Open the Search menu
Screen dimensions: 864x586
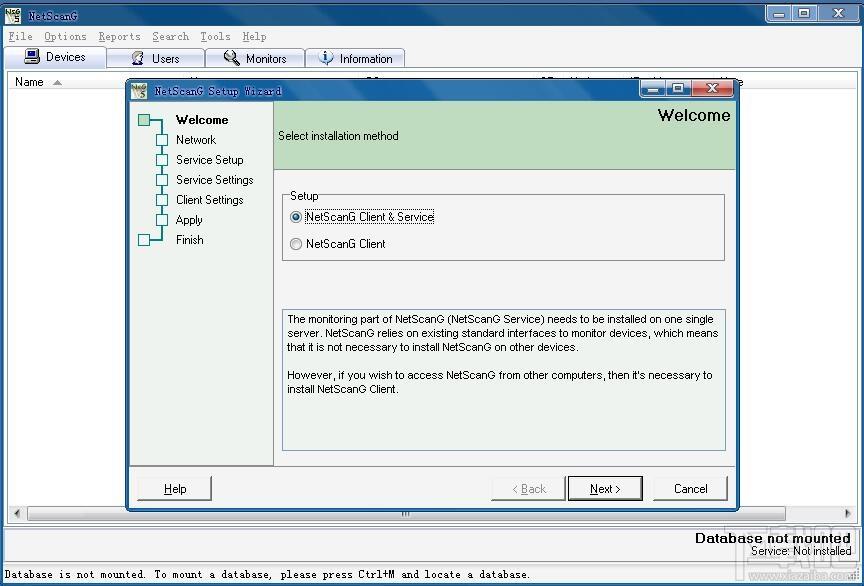click(170, 36)
